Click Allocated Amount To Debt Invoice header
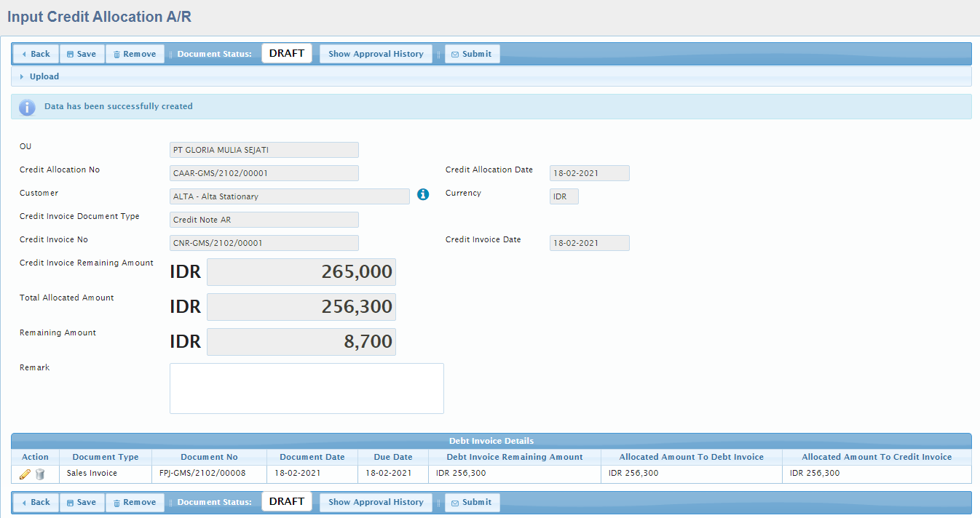The image size is (980, 518). 692,457
